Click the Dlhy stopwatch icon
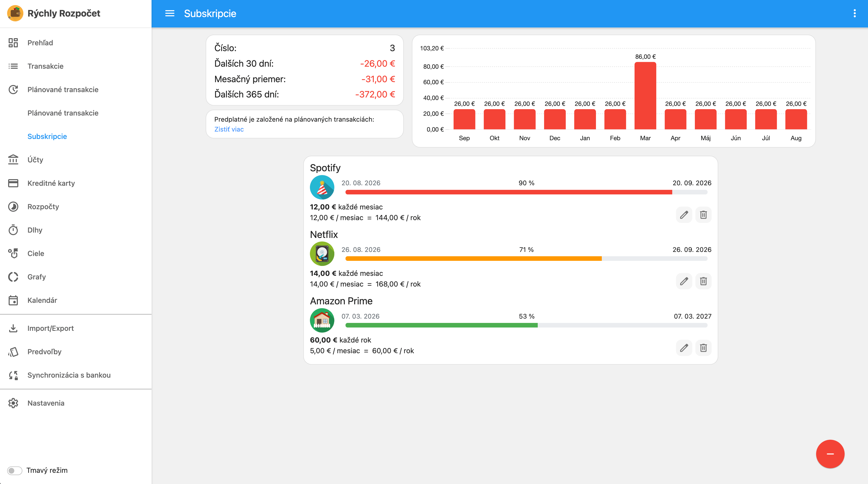The width and height of the screenshot is (868, 484). pos(13,230)
